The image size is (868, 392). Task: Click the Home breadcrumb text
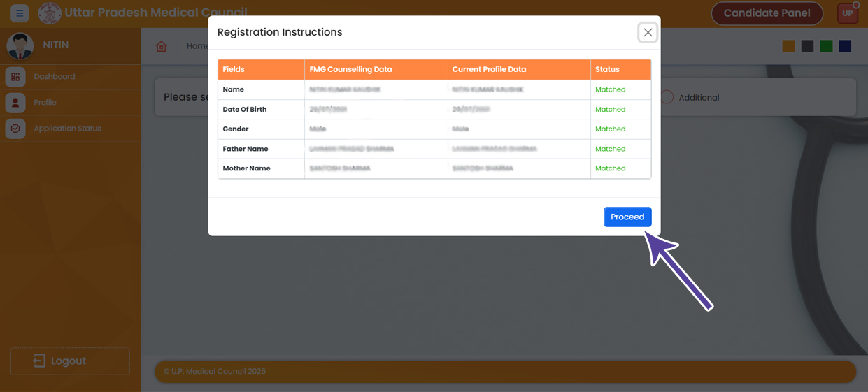click(x=197, y=46)
